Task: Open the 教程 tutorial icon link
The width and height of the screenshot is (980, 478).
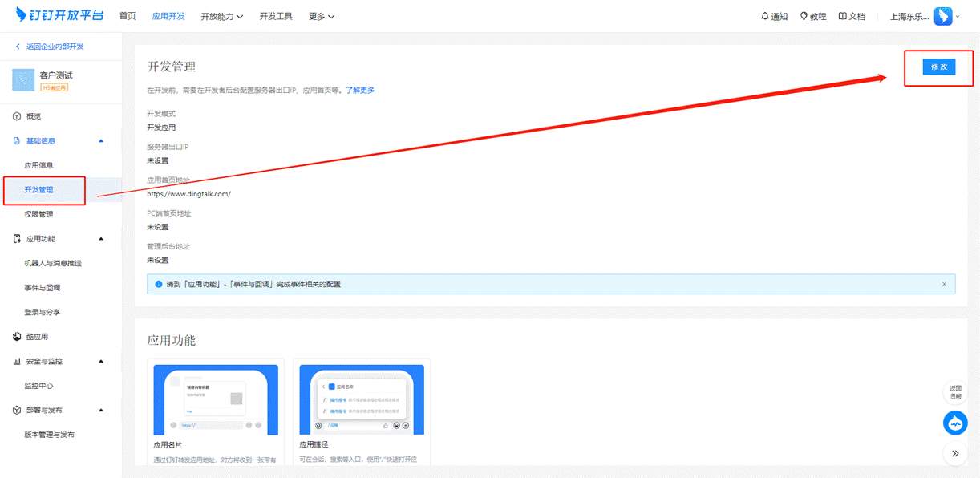Action: pos(812,16)
